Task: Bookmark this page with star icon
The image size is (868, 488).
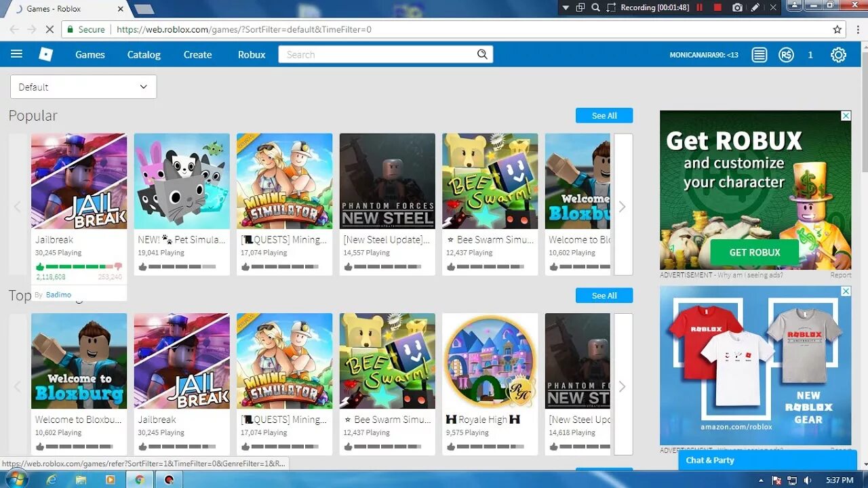Action: (x=837, y=29)
